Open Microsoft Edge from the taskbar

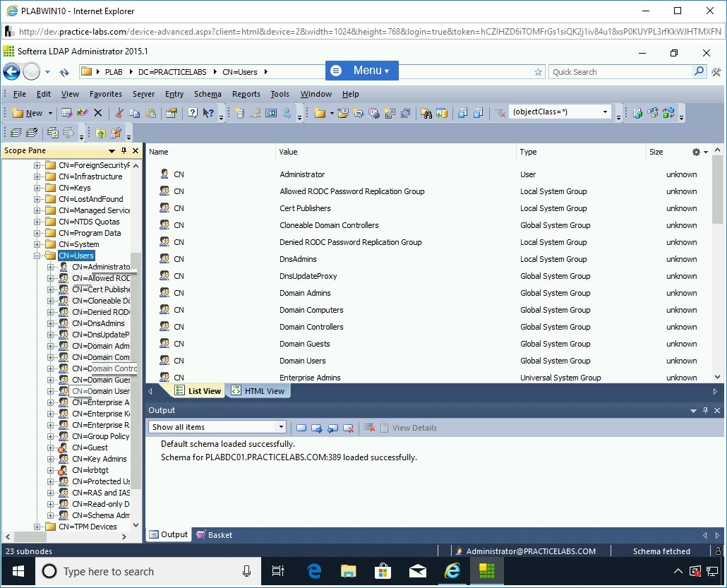pyautogui.click(x=314, y=571)
